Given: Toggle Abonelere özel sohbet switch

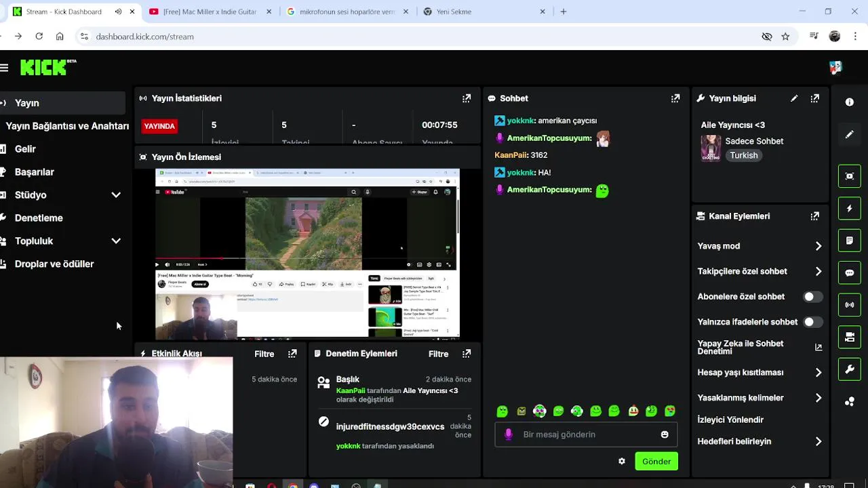Looking at the screenshot, I should [813, 297].
